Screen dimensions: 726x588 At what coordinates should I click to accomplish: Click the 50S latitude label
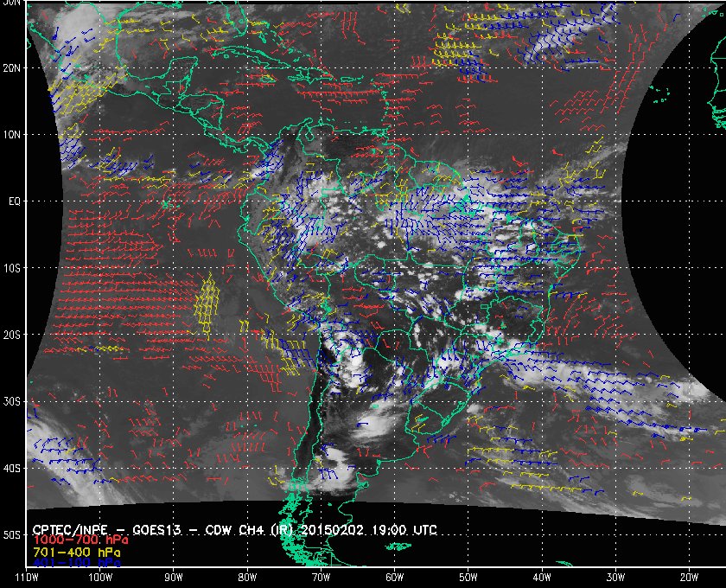pos(11,534)
